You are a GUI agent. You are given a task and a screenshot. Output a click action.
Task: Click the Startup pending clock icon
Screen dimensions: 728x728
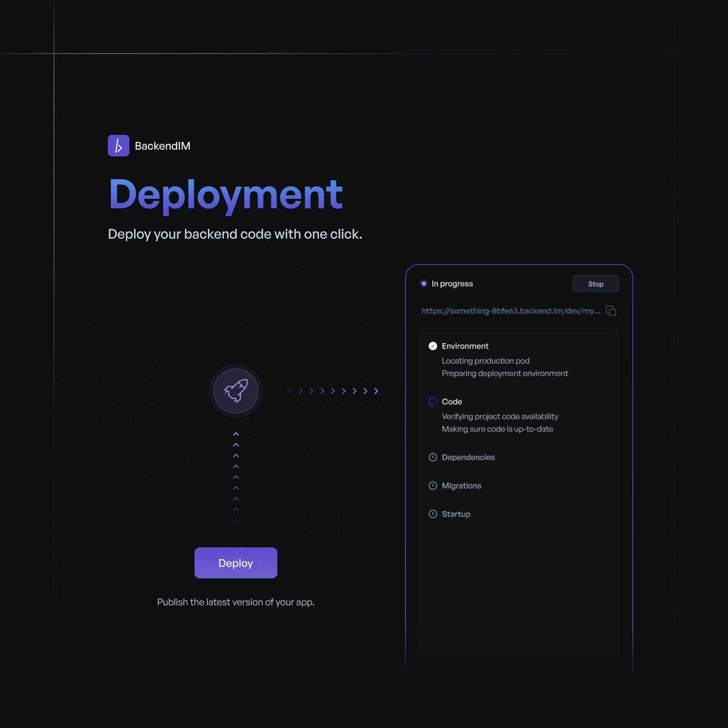pyautogui.click(x=433, y=514)
